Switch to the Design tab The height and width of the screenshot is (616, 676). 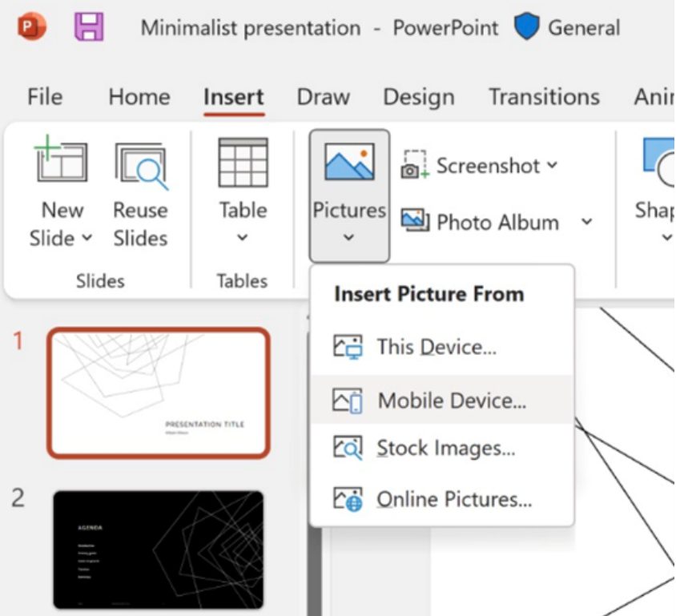click(x=418, y=97)
